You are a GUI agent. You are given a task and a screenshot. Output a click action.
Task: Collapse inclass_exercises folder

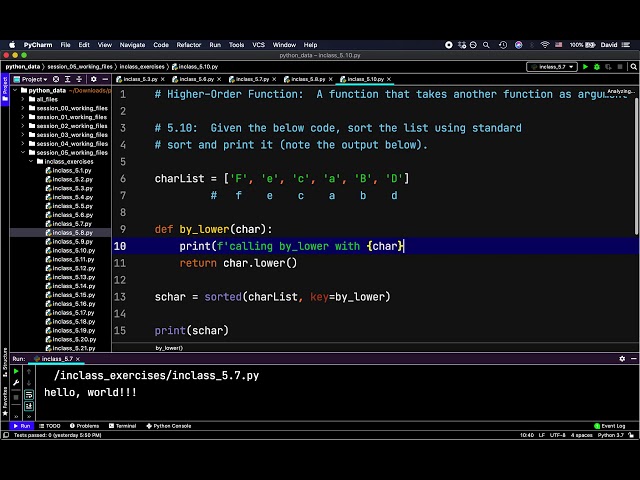point(31,162)
